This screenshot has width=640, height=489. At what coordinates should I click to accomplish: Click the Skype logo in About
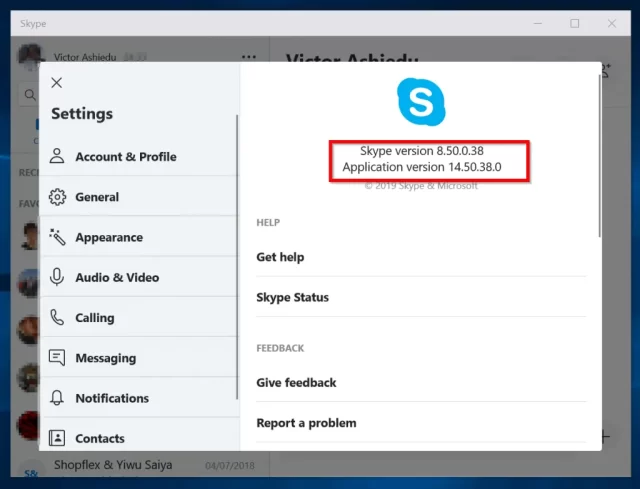(x=421, y=102)
